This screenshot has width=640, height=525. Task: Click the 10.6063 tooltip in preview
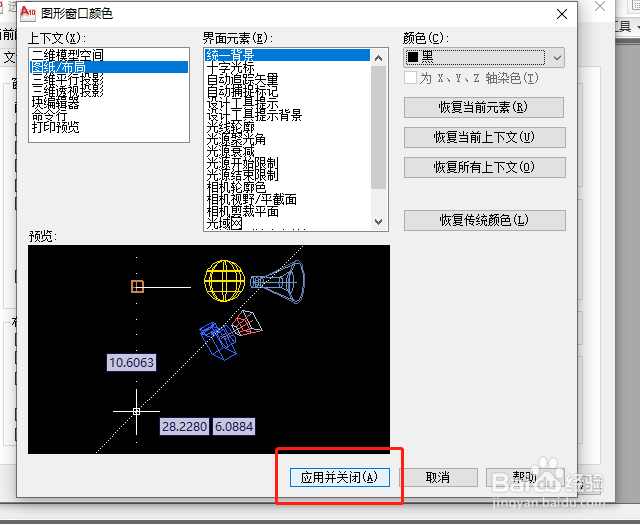[x=131, y=363]
